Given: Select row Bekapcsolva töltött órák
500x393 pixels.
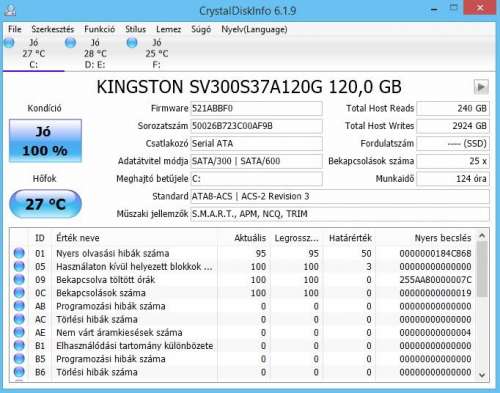Looking at the screenshot, I should pos(243,280).
